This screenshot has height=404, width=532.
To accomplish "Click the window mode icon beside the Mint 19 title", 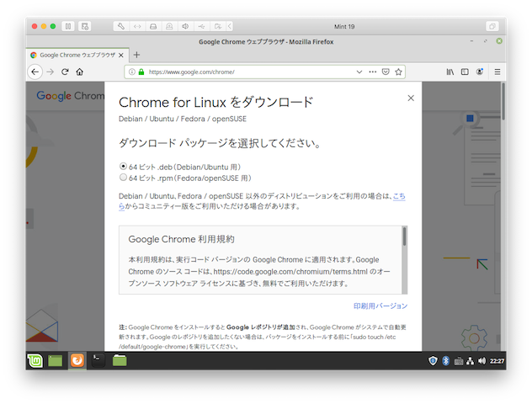I will click(x=492, y=26).
